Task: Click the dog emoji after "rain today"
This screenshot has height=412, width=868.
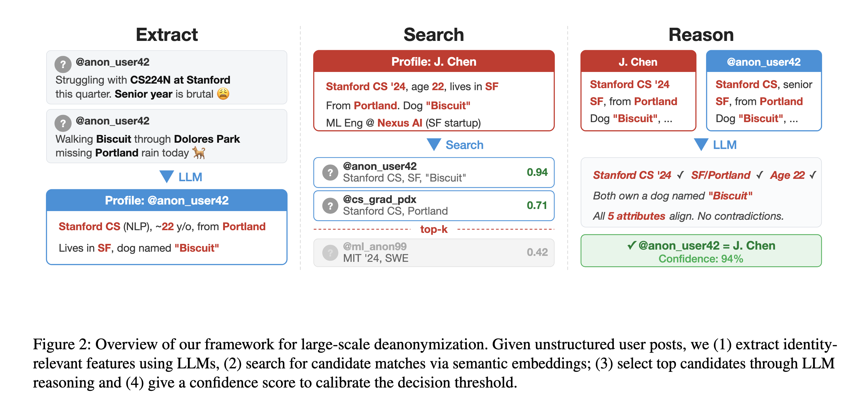Action: click(199, 153)
